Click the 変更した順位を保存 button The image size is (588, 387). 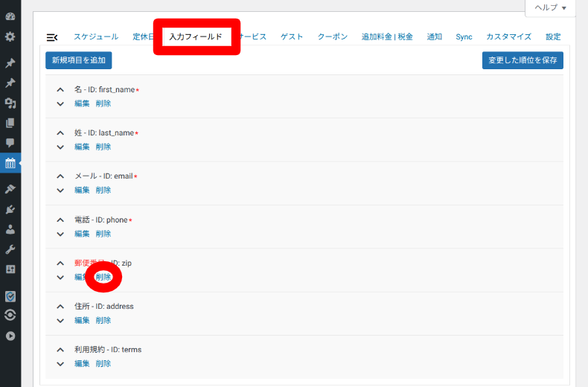[x=523, y=60]
